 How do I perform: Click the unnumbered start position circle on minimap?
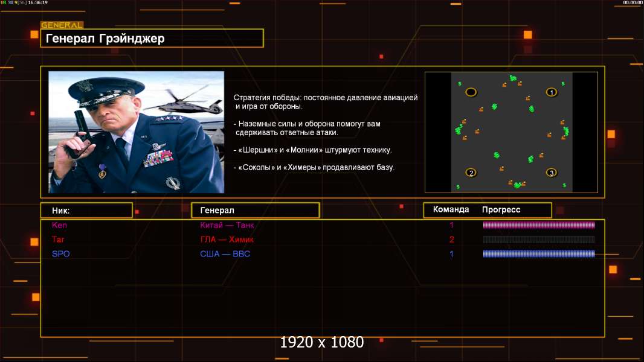(x=471, y=92)
